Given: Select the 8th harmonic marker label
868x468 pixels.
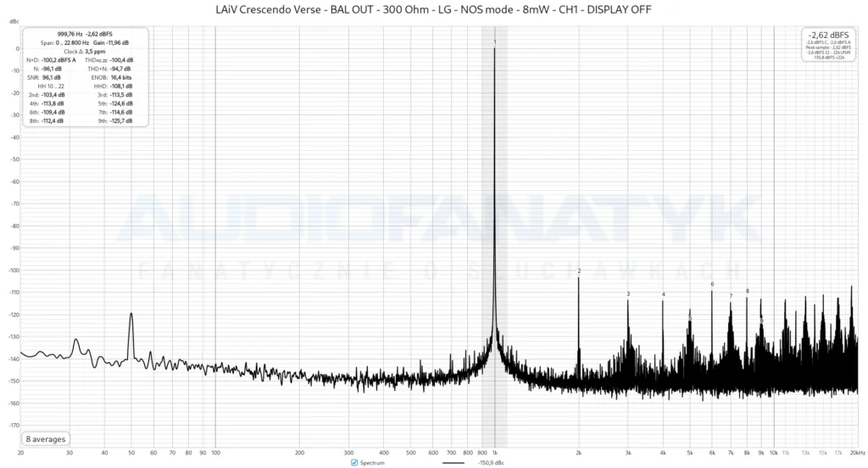Looking at the screenshot, I should [748, 291].
